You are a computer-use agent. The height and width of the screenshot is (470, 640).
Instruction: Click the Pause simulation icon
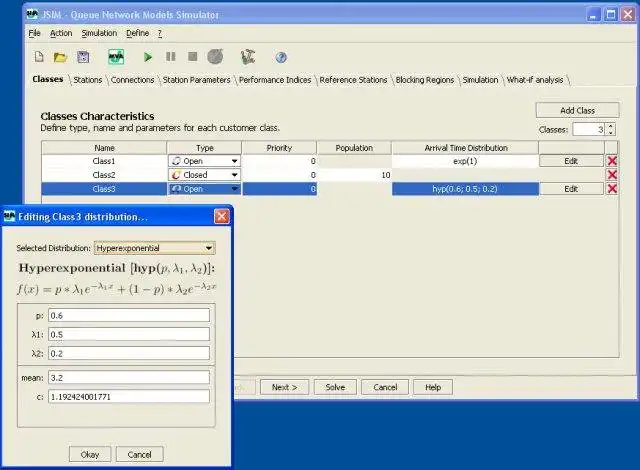170,57
